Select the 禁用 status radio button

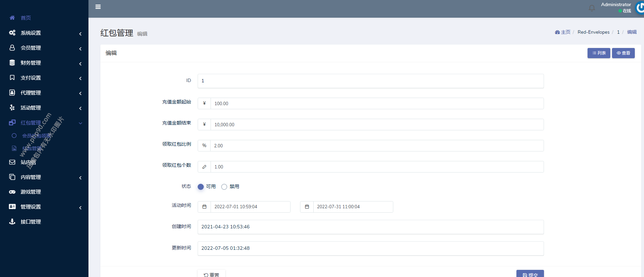point(224,187)
